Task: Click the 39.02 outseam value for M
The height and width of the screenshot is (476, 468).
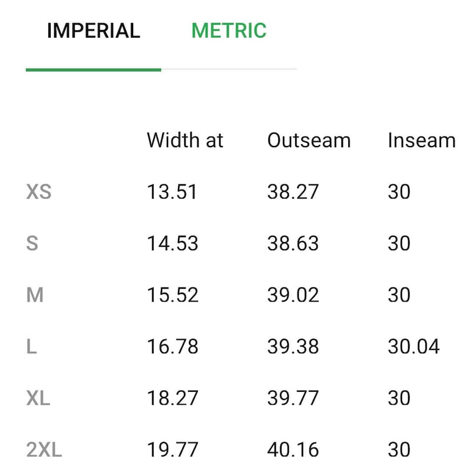Action: click(293, 295)
